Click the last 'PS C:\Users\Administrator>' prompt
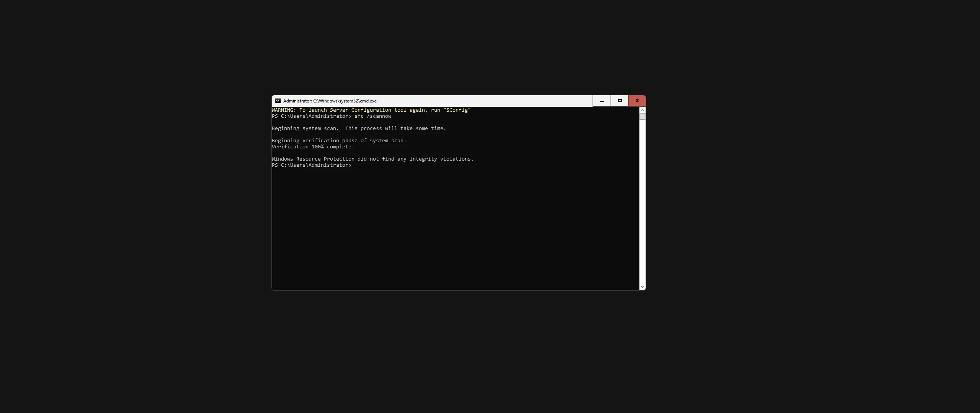The width and height of the screenshot is (980, 413). pos(311,165)
